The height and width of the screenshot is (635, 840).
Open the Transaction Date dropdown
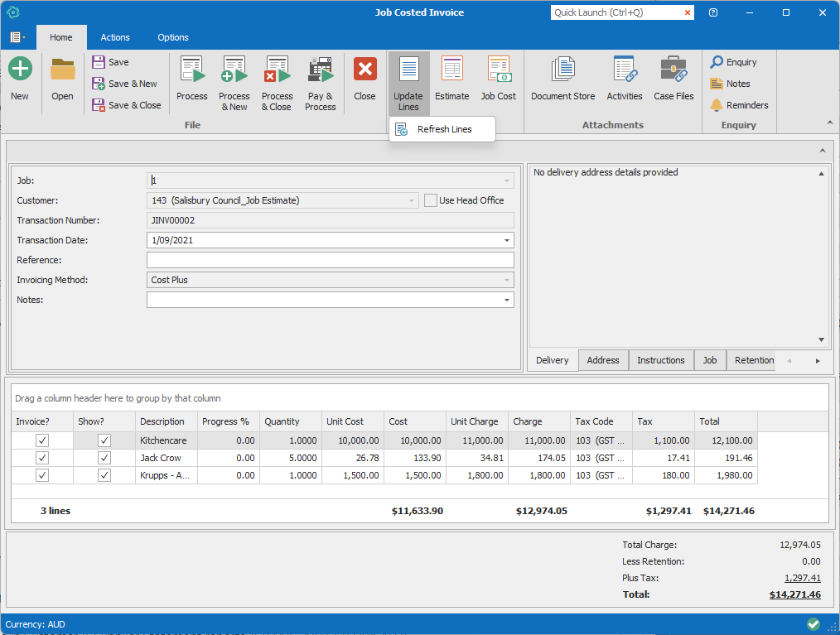[x=506, y=240]
